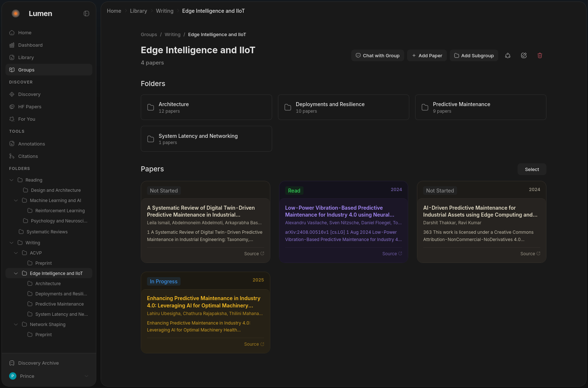Open the Low-Power Vibration-Based paper title
The image size is (588, 388).
click(x=340, y=212)
